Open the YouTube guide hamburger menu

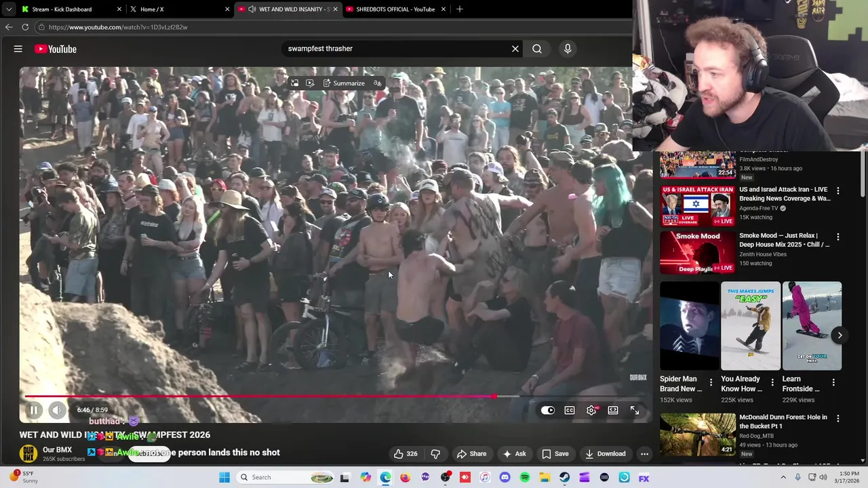point(18,49)
